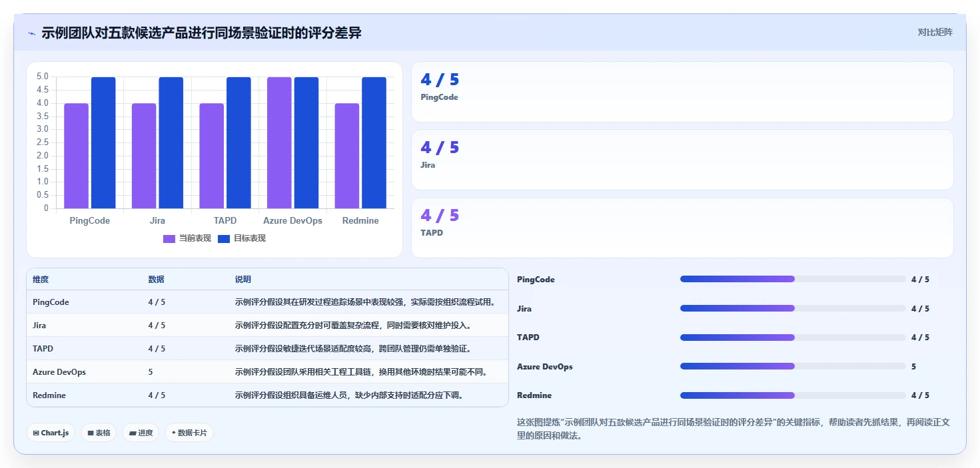Click the 说明 column header
980x468 pixels.
pos(243,280)
